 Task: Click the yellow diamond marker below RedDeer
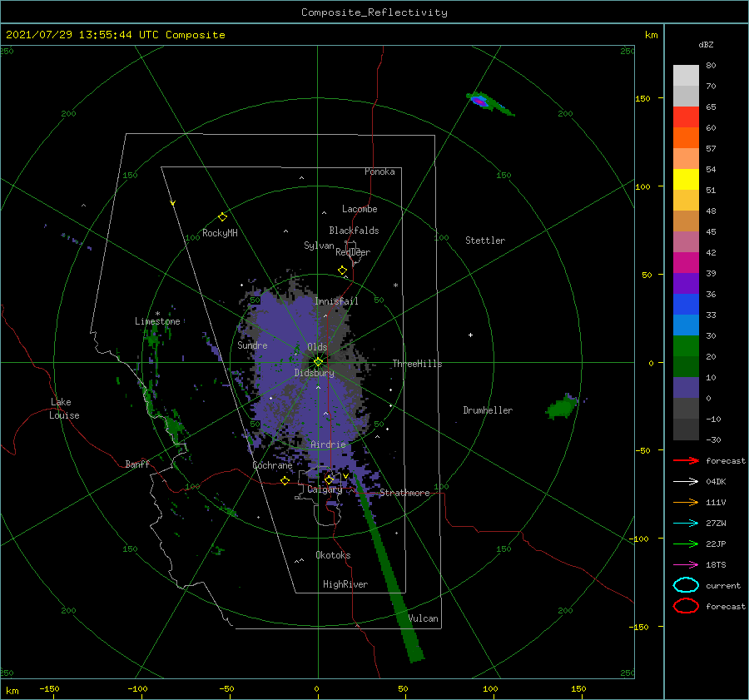tap(343, 271)
